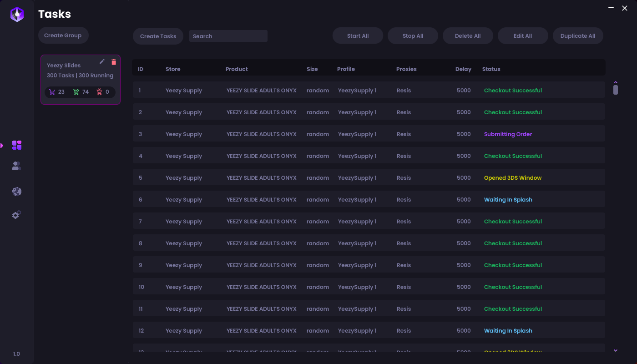Open the Profiles sidebar icon
Viewport: 637px width, 364px height.
point(17,166)
